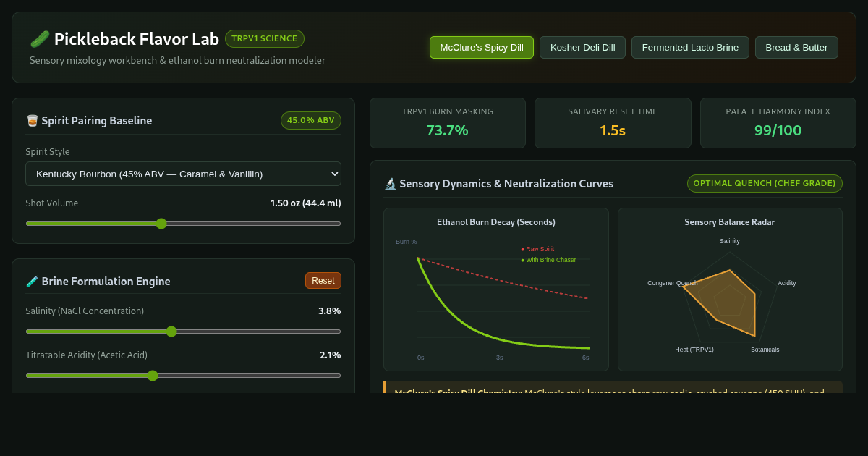This screenshot has width=868, height=456.
Task: Click the Acidity axis label on radar
Action: coord(787,283)
